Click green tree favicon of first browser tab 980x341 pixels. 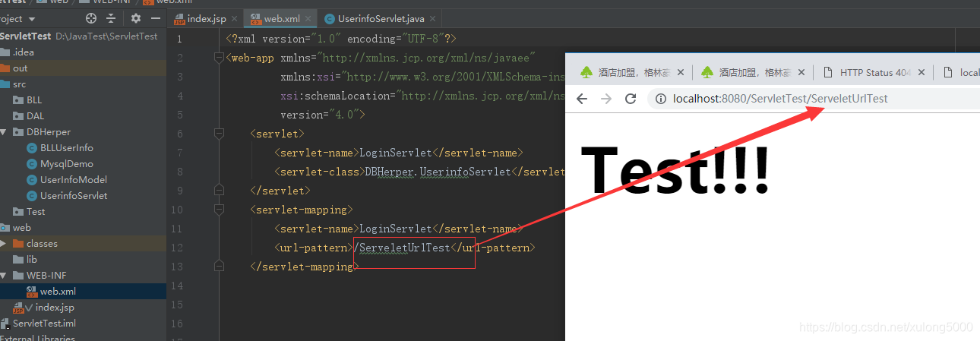pyautogui.click(x=586, y=73)
